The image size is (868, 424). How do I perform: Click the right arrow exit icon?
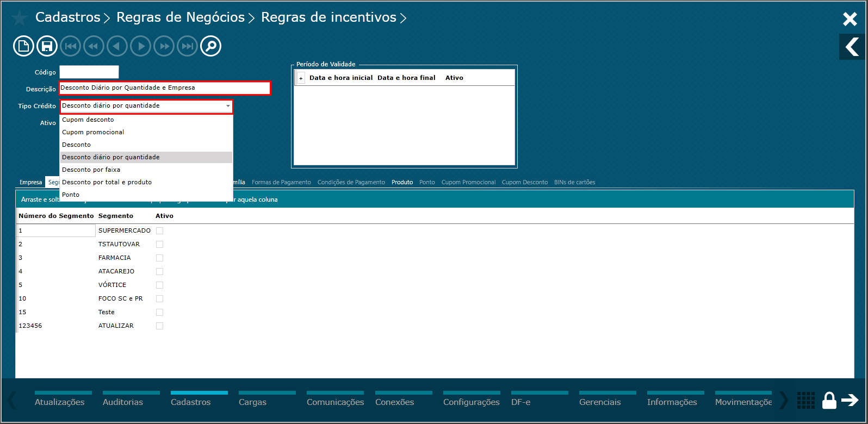click(x=850, y=400)
